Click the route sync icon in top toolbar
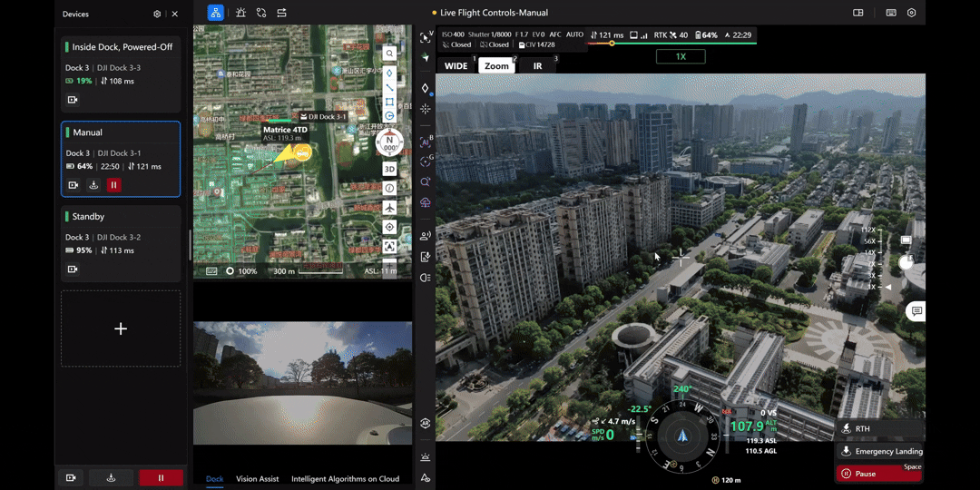The height and width of the screenshot is (490, 980). pos(261,13)
